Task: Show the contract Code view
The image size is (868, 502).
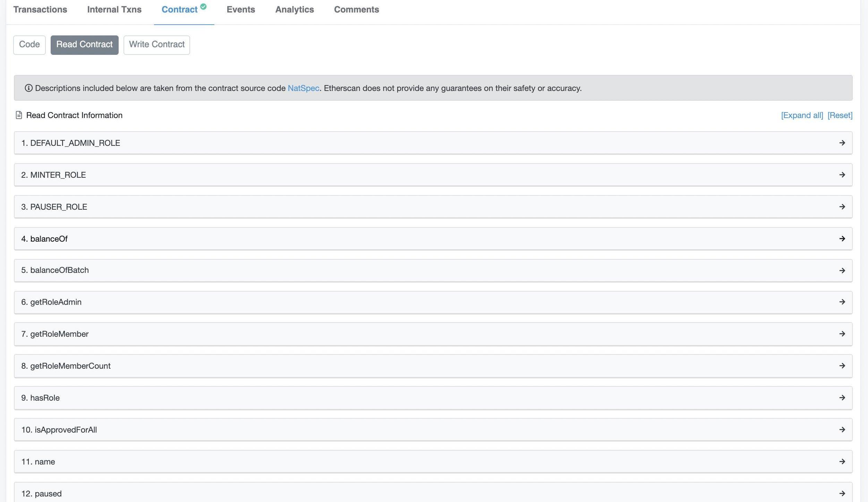Action: click(x=29, y=45)
